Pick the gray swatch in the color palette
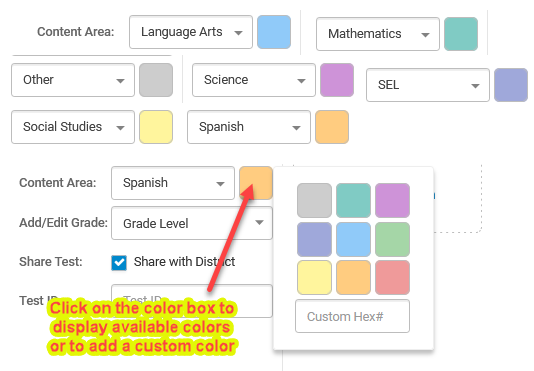This screenshot has width=534, height=371. click(314, 200)
